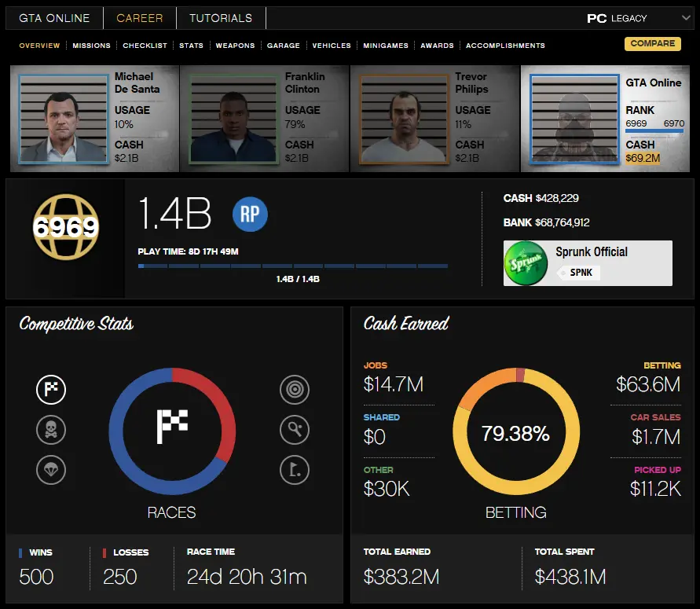
Task: Click the Losses 250 stat
Action: (x=126, y=567)
